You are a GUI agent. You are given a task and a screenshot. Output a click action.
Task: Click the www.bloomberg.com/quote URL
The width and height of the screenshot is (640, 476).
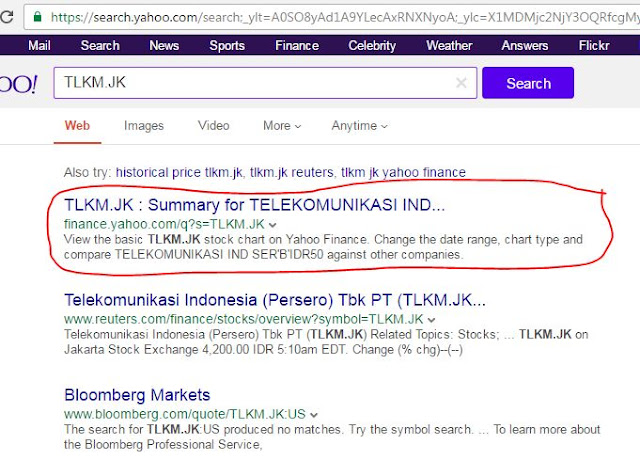(x=185, y=414)
